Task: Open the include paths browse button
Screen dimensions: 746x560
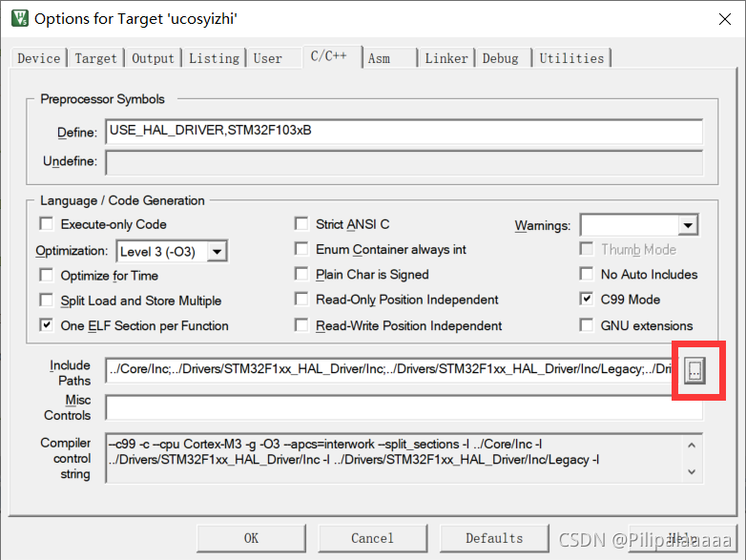Action: pos(694,370)
